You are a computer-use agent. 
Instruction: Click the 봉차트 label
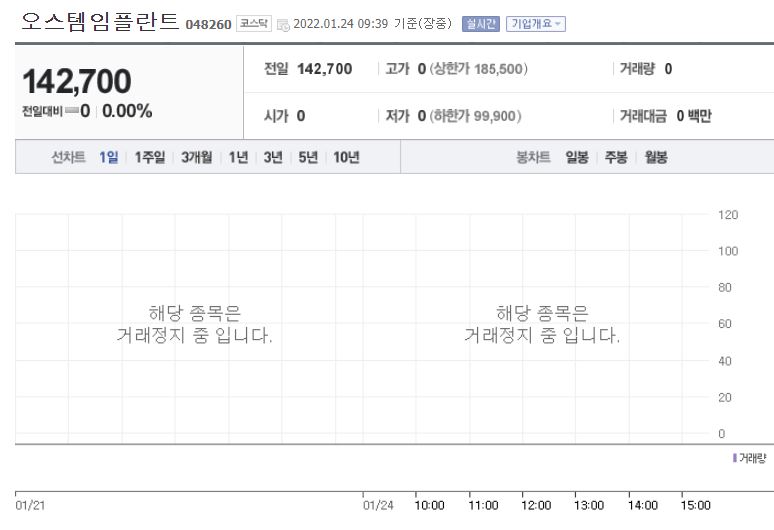click(x=533, y=157)
